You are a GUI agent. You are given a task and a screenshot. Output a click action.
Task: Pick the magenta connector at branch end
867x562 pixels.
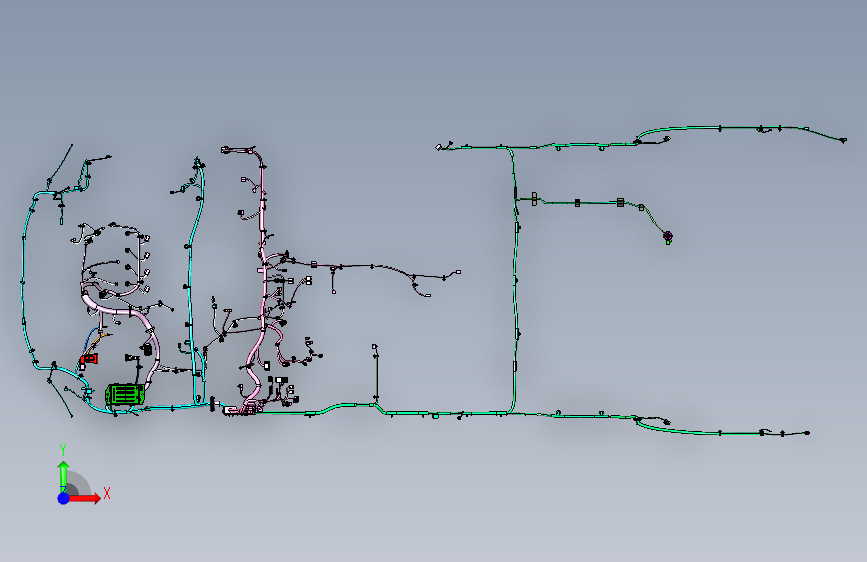(x=667, y=236)
